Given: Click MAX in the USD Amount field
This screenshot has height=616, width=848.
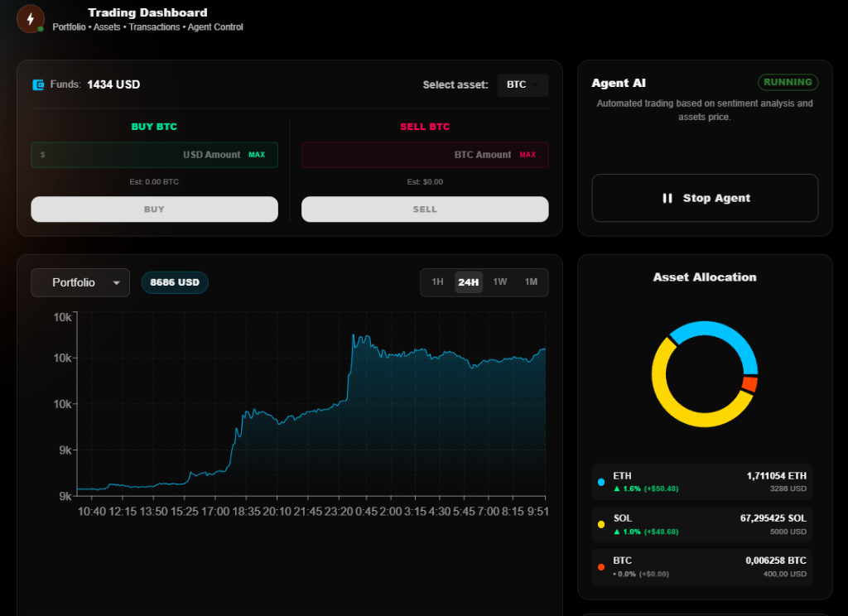Looking at the screenshot, I should point(257,155).
